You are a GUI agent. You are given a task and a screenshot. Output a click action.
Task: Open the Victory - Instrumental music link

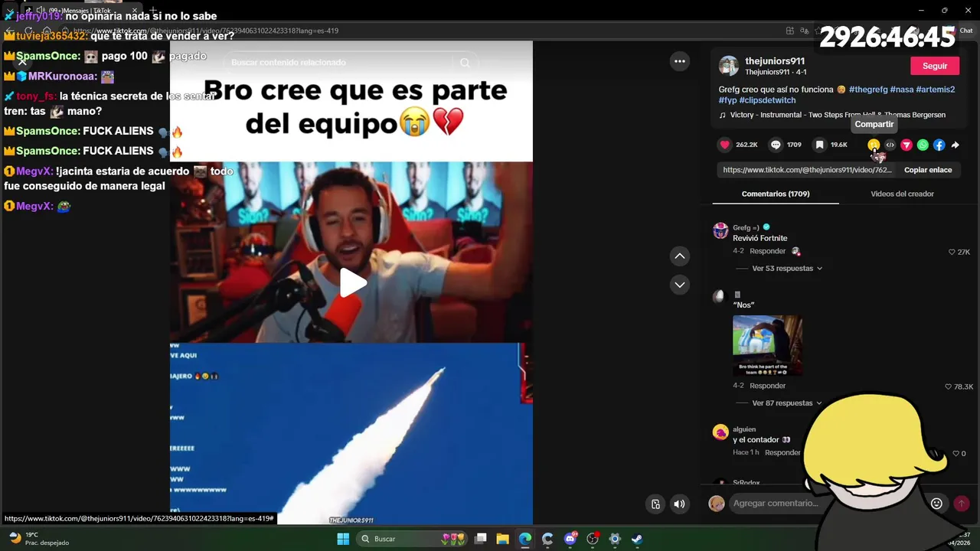click(832, 115)
